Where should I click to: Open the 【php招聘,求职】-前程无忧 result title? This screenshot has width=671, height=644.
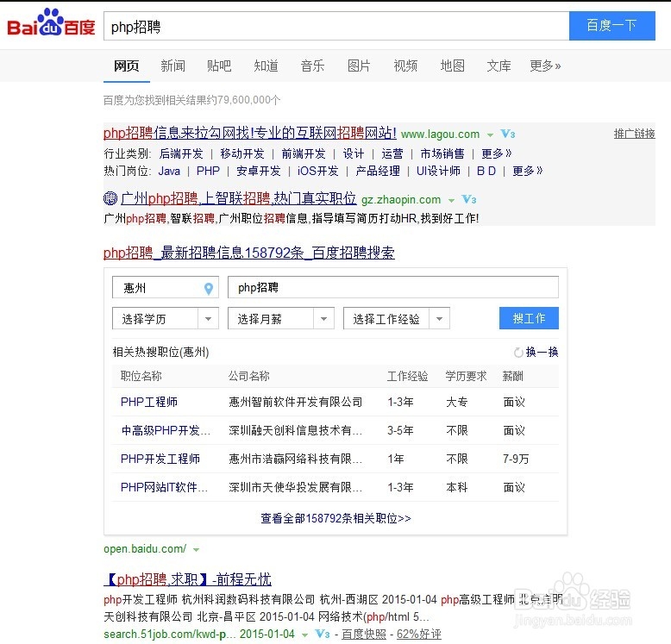click(187, 579)
